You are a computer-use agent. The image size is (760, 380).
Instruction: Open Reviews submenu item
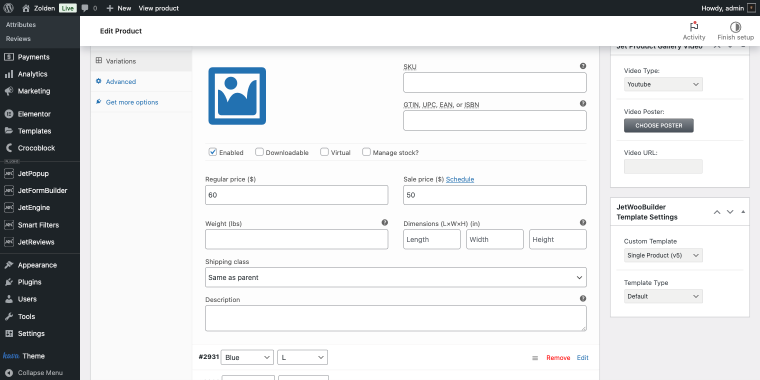pos(18,39)
